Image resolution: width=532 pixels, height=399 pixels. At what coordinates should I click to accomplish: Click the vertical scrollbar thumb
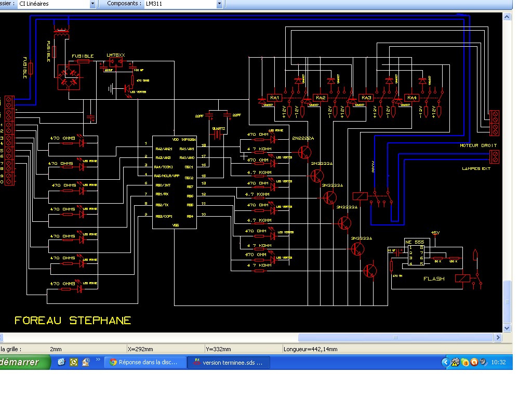pyautogui.click(x=507, y=301)
